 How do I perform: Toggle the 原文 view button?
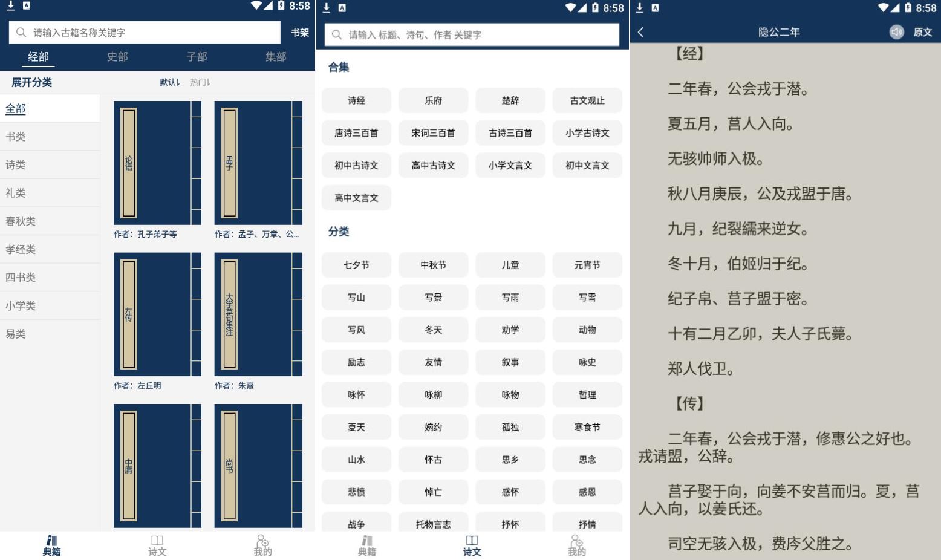[x=922, y=32]
